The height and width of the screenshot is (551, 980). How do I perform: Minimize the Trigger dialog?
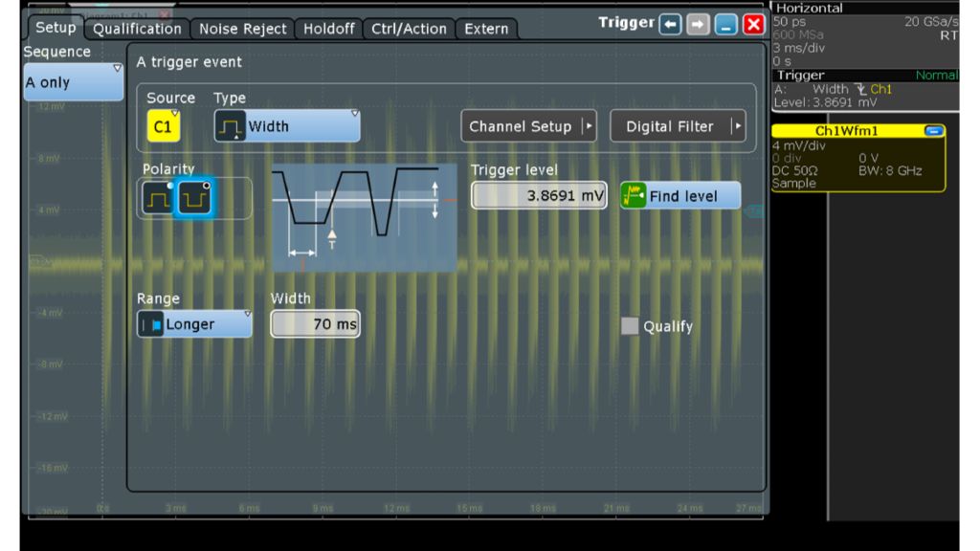pyautogui.click(x=725, y=25)
